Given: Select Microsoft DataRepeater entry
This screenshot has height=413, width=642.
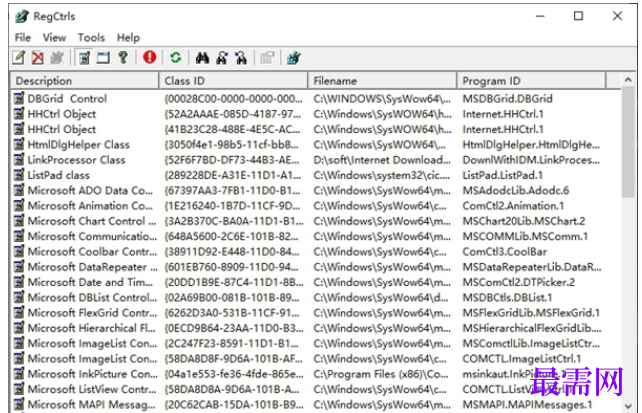Looking at the screenshot, I should click(x=93, y=267).
